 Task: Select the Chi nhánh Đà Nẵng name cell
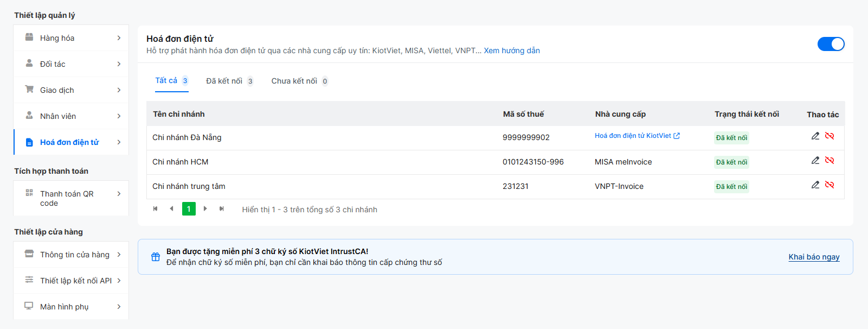click(x=187, y=137)
